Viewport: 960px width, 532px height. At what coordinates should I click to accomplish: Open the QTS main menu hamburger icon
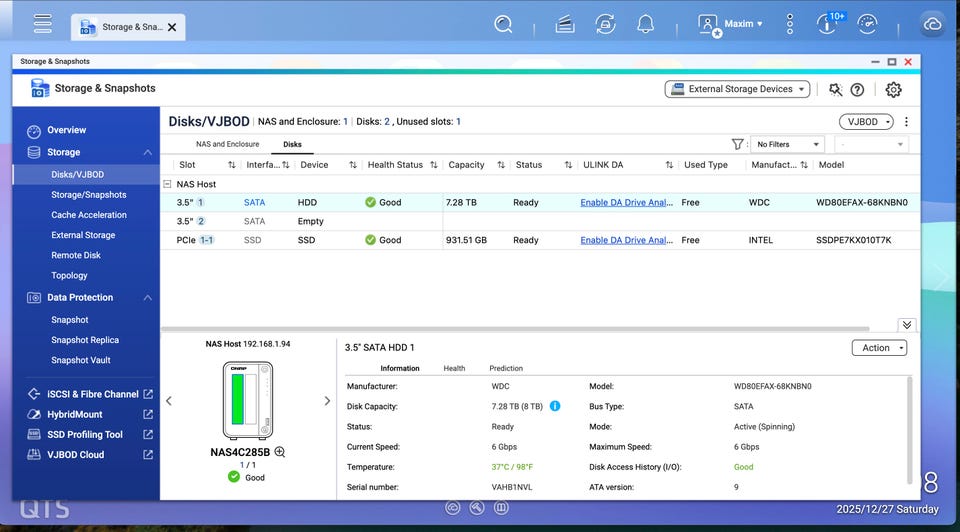coord(42,23)
